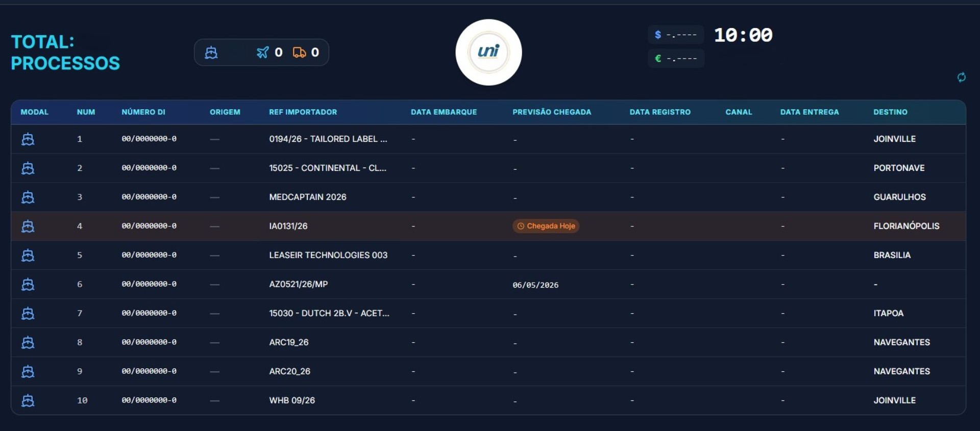Sort by the NUM column header
The height and width of the screenshot is (431, 980).
pos(86,112)
